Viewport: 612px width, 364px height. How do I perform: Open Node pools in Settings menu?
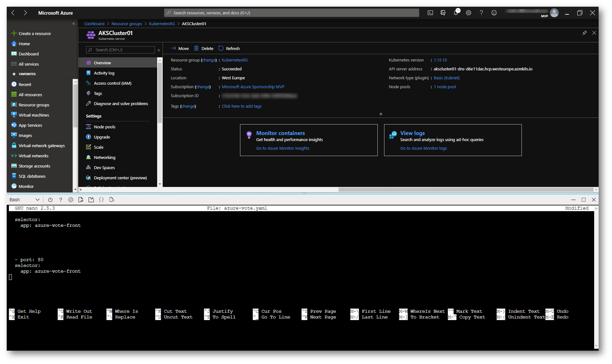click(104, 127)
